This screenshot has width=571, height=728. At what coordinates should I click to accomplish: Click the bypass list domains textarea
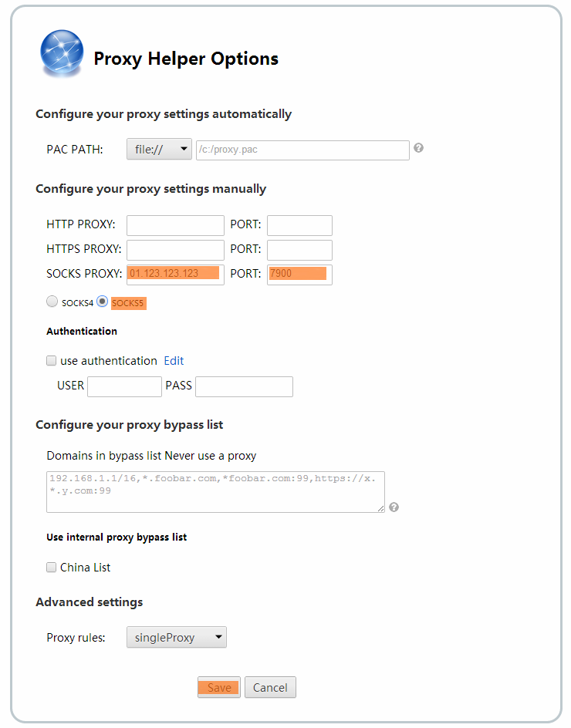(x=215, y=491)
